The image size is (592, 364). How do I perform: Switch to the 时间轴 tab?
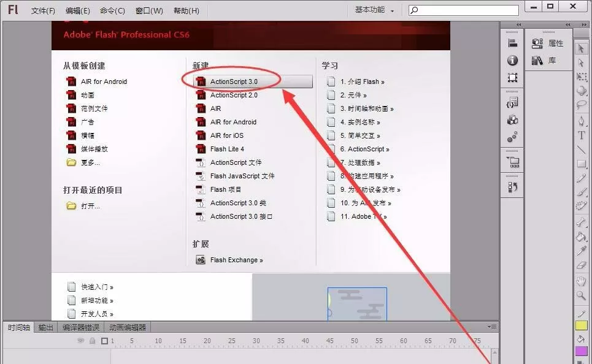19,327
